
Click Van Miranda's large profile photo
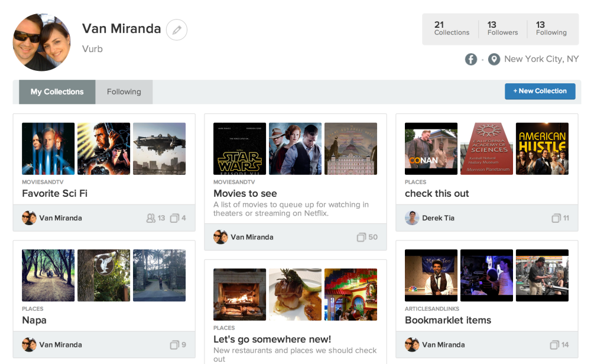[42, 42]
